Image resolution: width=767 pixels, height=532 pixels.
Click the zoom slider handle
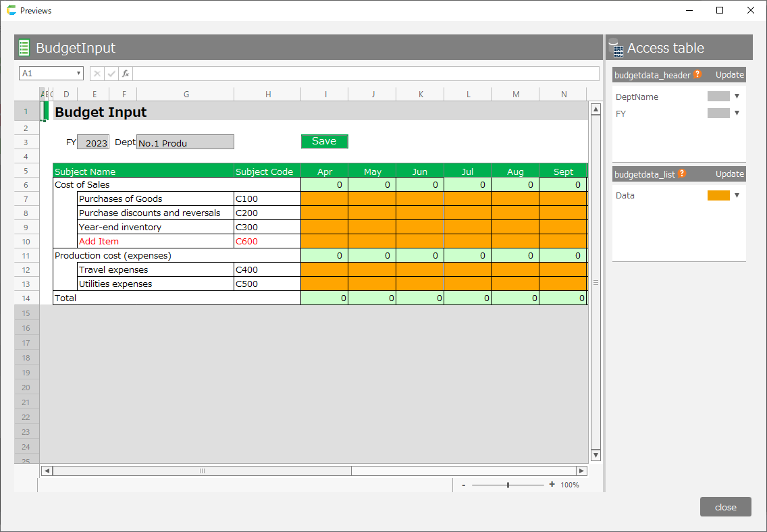click(508, 485)
